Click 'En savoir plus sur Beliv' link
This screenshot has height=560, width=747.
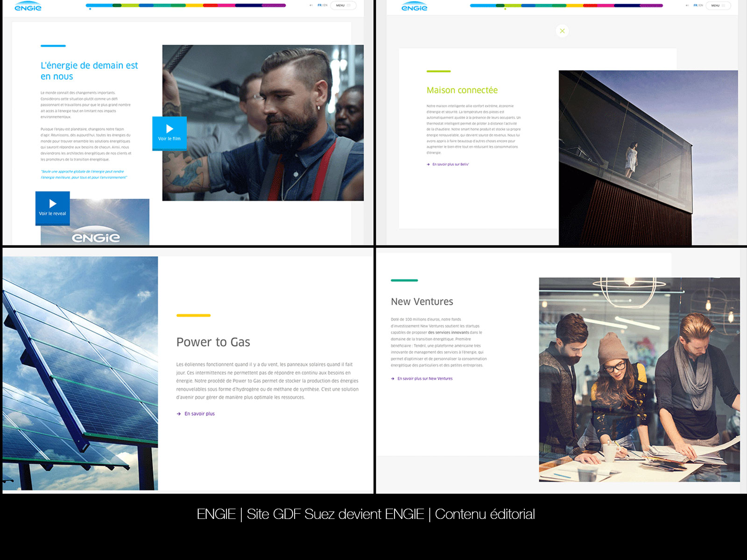(x=451, y=164)
